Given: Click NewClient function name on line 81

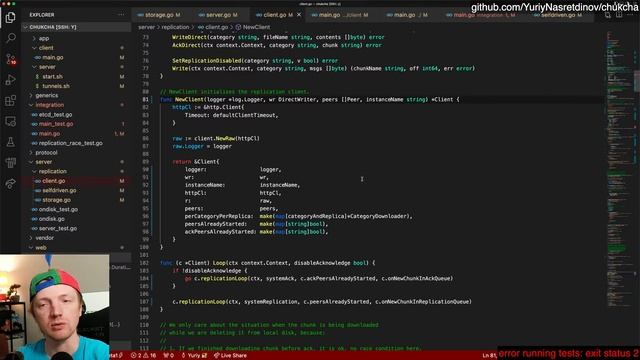Looking at the screenshot, I should point(189,100).
